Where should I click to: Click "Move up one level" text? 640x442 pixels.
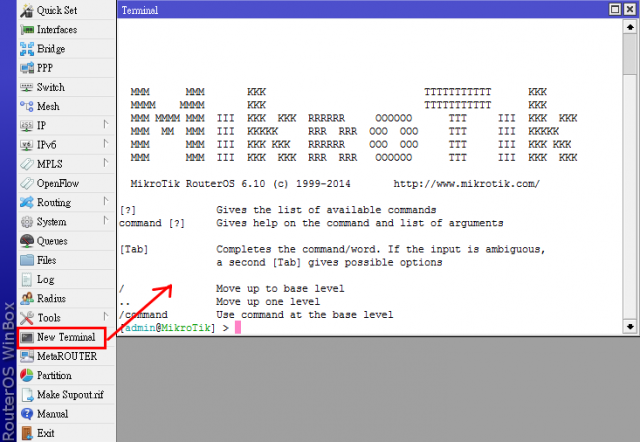point(268,302)
